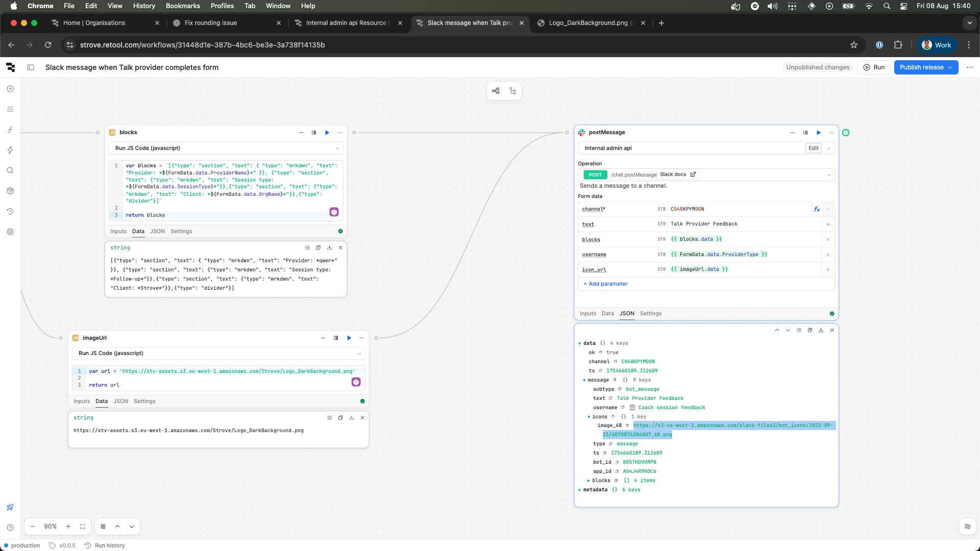This screenshot has height=551, width=980.
Task: Click the Add parameter link
Action: tap(607, 284)
